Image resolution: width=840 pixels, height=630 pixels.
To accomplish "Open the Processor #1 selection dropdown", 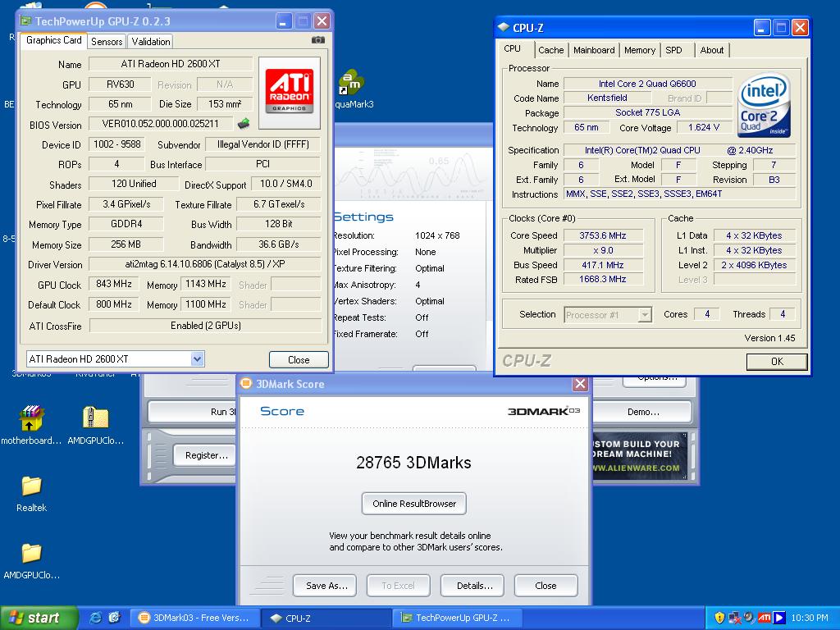I will (x=645, y=314).
